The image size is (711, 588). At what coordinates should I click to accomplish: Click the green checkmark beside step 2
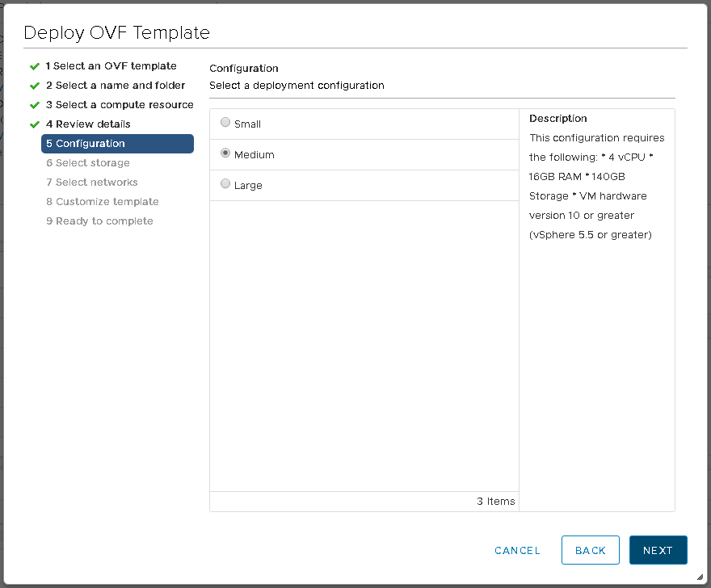tap(35, 86)
